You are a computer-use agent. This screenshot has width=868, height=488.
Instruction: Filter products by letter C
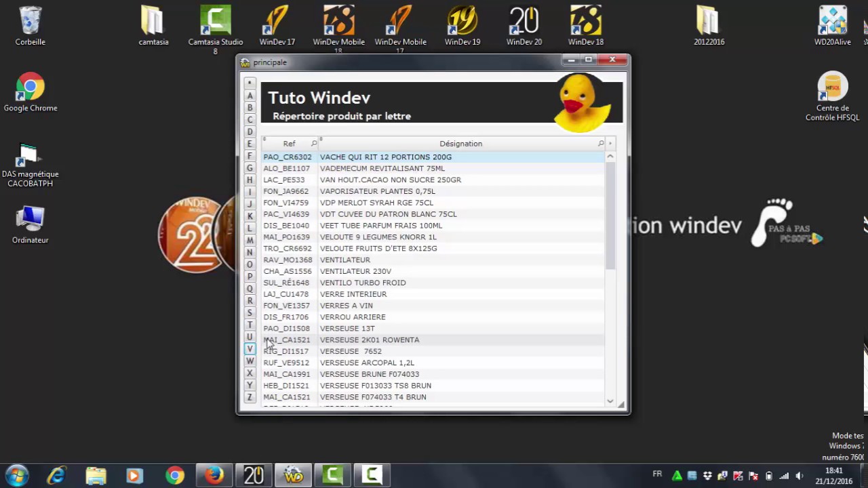pyautogui.click(x=250, y=120)
